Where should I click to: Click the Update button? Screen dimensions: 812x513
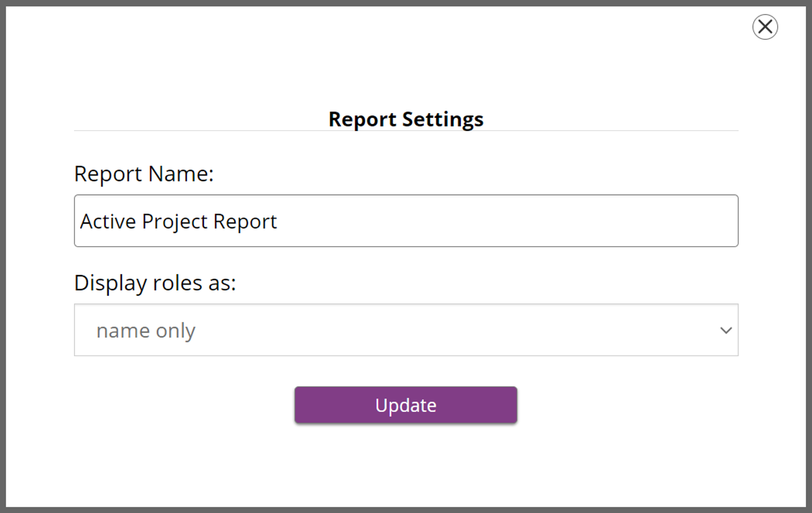(406, 405)
